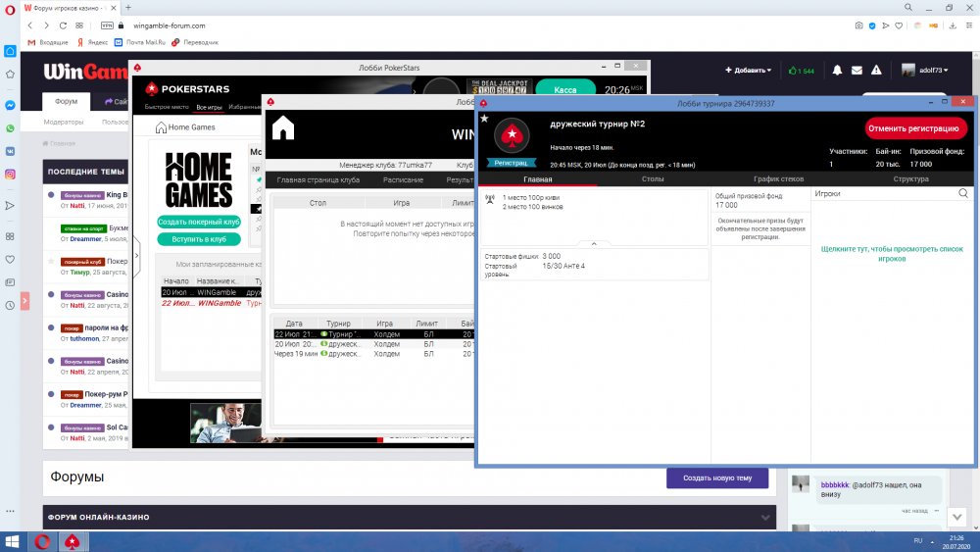Collapse the prize info panel chevron
The image size is (980, 552).
(x=593, y=243)
